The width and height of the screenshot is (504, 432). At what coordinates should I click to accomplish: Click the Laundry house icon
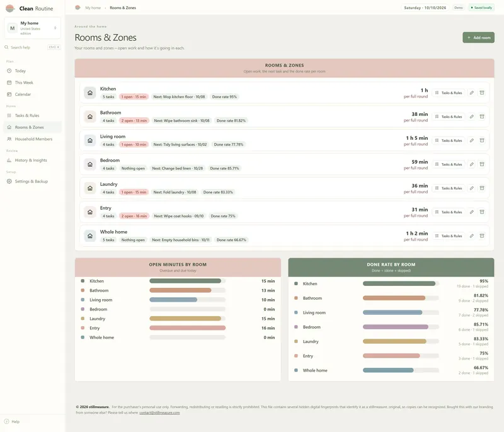tap(90, 188)
